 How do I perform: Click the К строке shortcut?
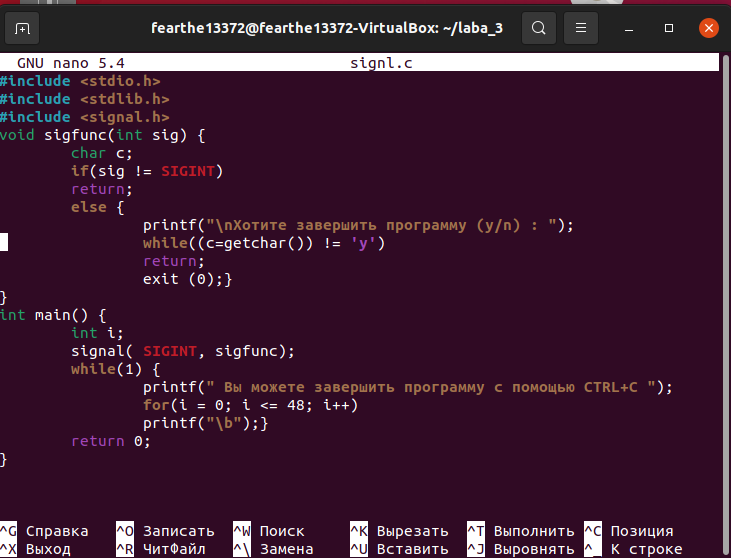[633, 549]
